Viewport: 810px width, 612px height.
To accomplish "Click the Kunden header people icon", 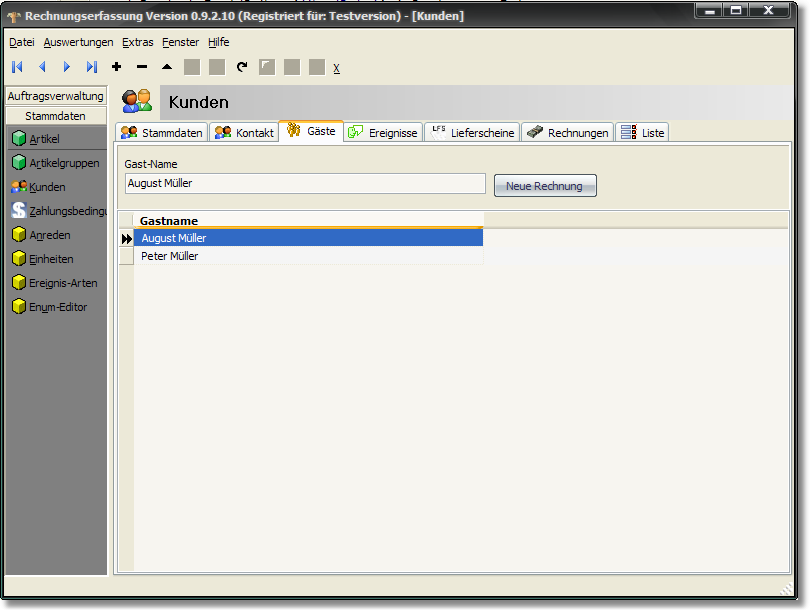I will click(x=137, y=101).
